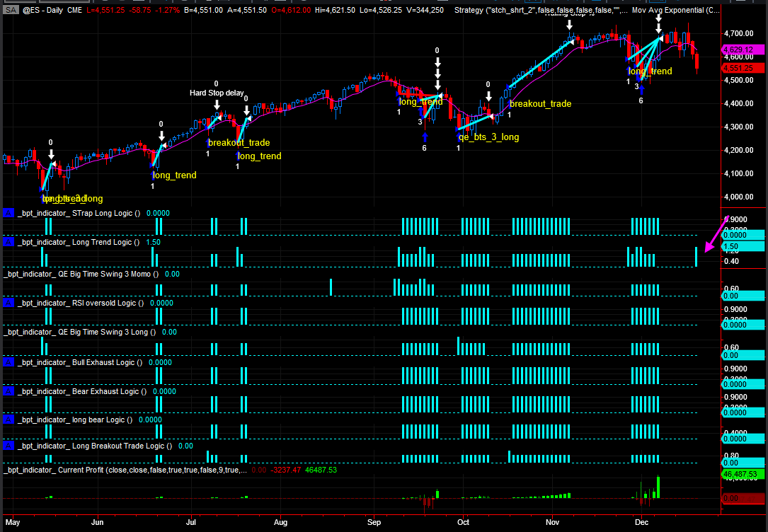Click the blue A icon beside Long Breakout Trade Logic

8,446
